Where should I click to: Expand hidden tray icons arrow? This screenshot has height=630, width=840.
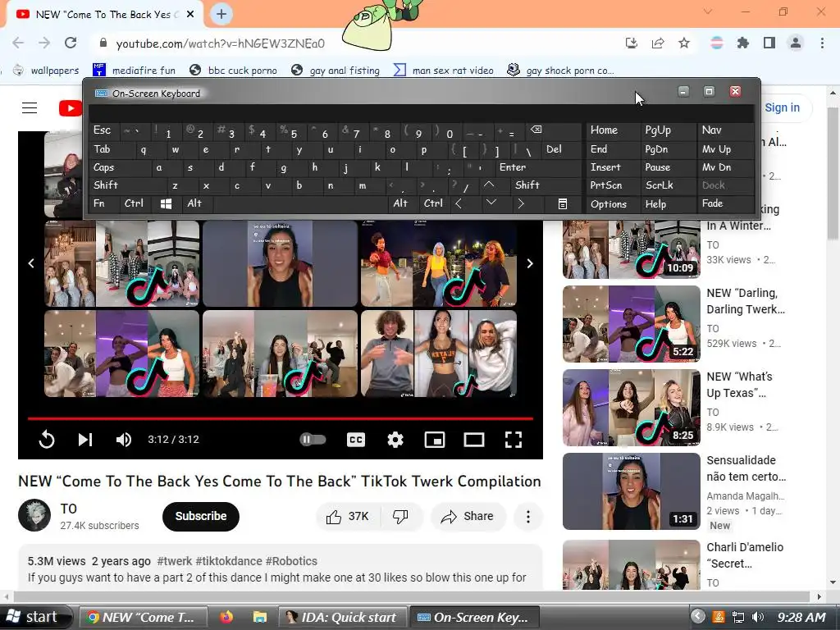[697, 617]
